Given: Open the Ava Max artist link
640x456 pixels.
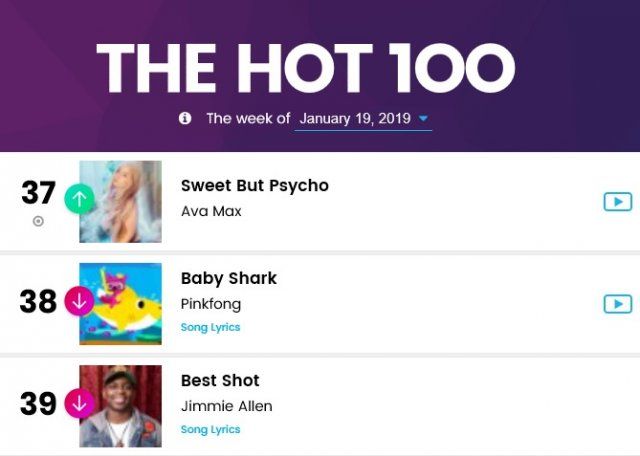Looking at the screenshot, I should [211, 211].
